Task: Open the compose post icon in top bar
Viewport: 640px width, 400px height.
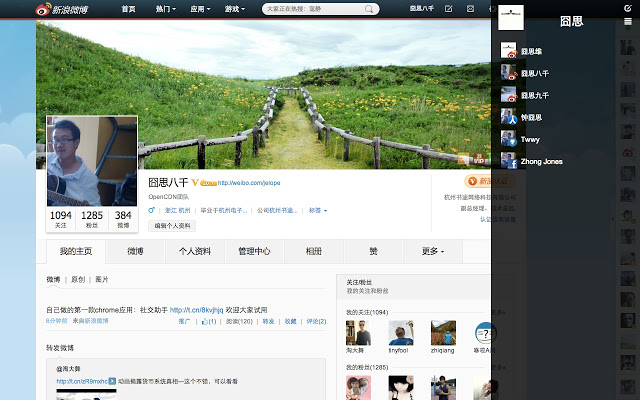Action: [448, 9]
